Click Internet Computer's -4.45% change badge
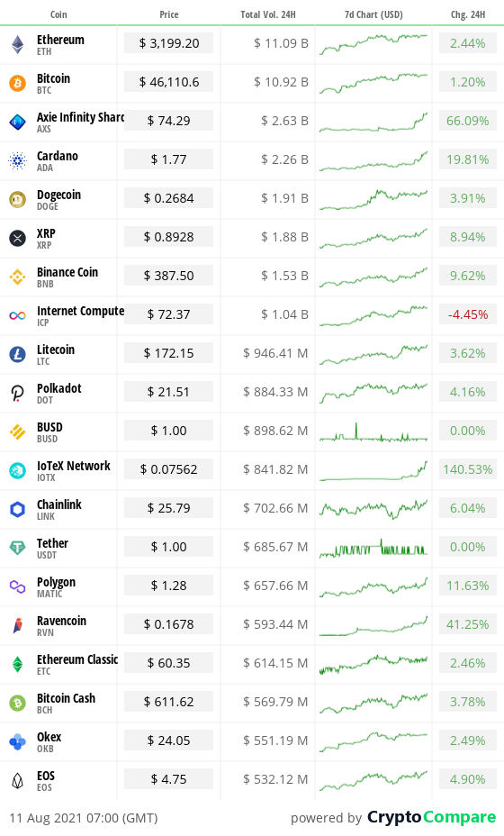 pyautogui.click(x=468, y=314)
